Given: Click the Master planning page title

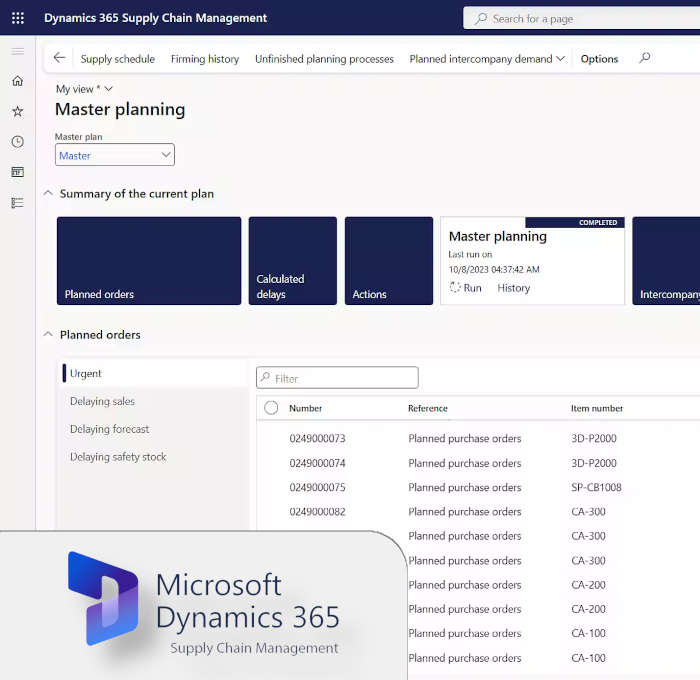Looking at the screenshot, I should coord(120,110).
